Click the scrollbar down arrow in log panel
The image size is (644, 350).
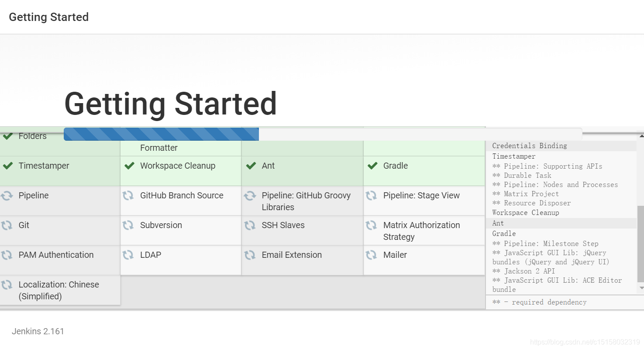(x=641, y=288)
